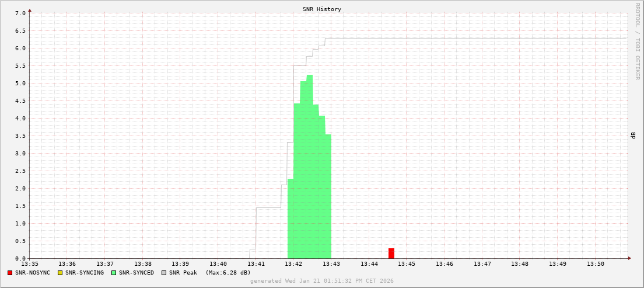The width and height of the screenshot is (644, 288).
Task: Click the red SNR-NOSYNC legend swatch
Action: tap(10, 273)
